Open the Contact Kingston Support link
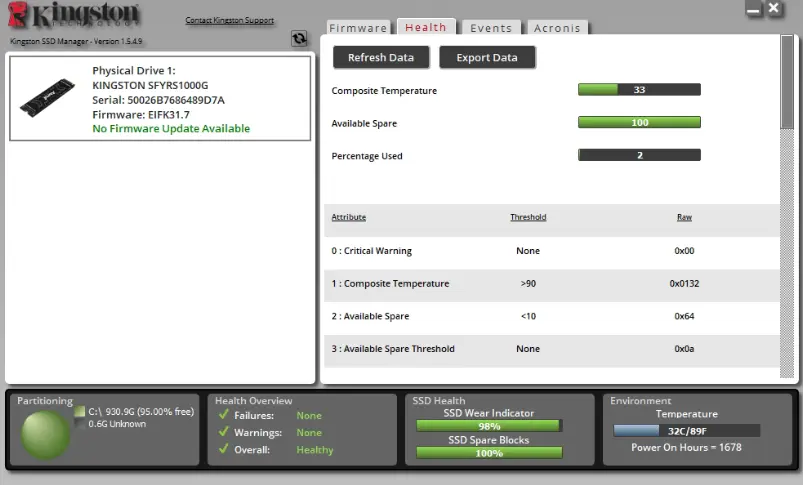803x485 pixels. (229, 20)
